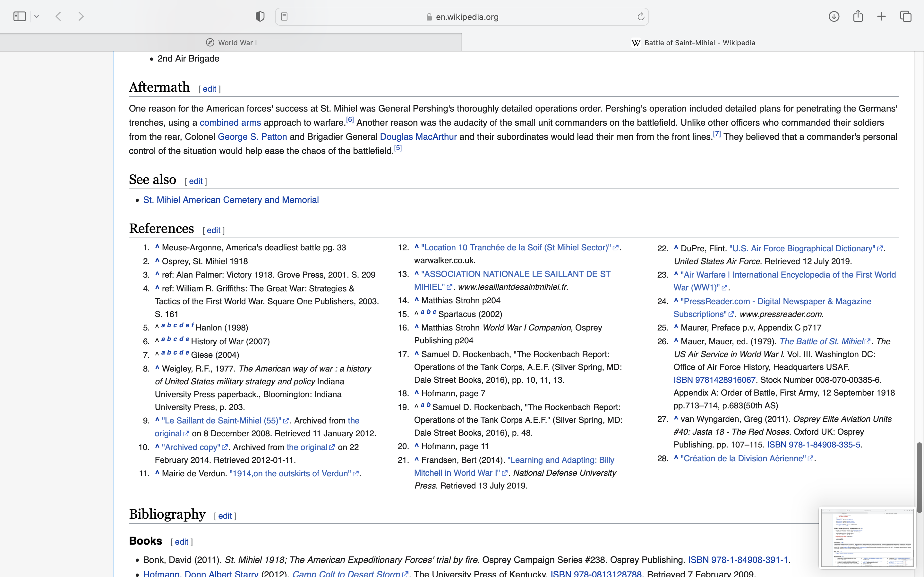Image resolution: width=924 pixels, height=577 pixels.
Task: Click the en.wikipedia.org address field
Action: coord(466,17)
